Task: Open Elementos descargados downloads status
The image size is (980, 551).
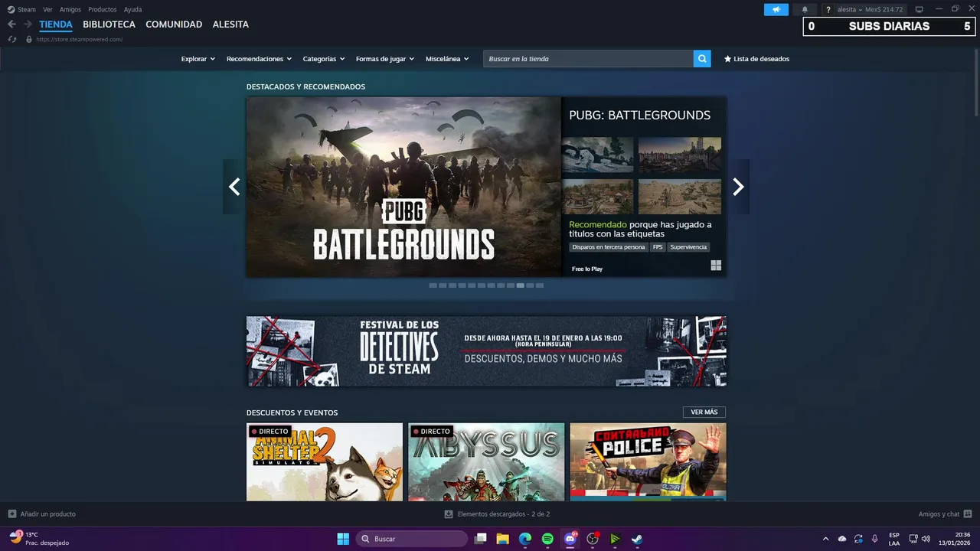Action: coord(497,514)
